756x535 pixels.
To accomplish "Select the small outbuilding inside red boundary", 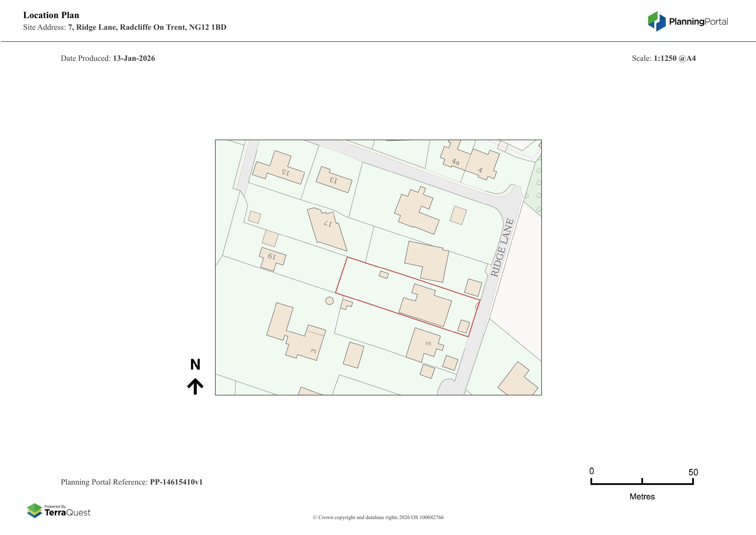I will [x=384, y=274].
